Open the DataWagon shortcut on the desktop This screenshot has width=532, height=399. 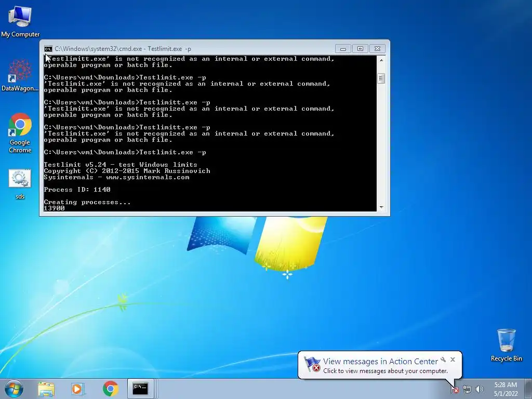click(x=20, y=75)
